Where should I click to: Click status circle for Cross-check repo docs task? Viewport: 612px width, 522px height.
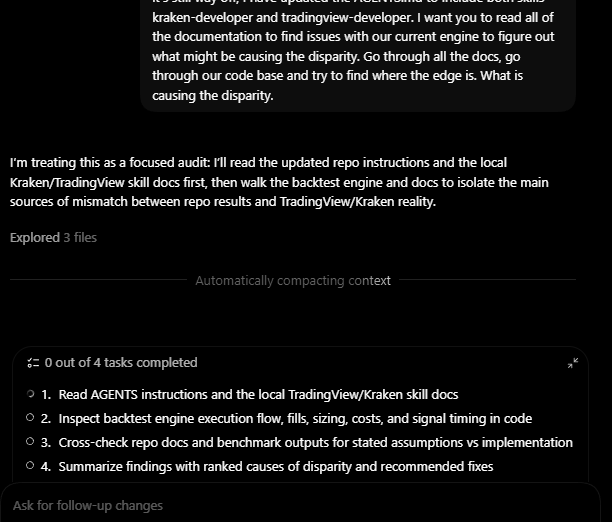tap(31, 442)
